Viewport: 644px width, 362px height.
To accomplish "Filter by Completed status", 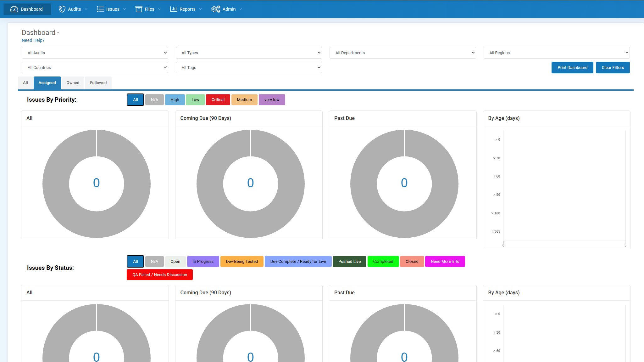I will tap(383, 262).
